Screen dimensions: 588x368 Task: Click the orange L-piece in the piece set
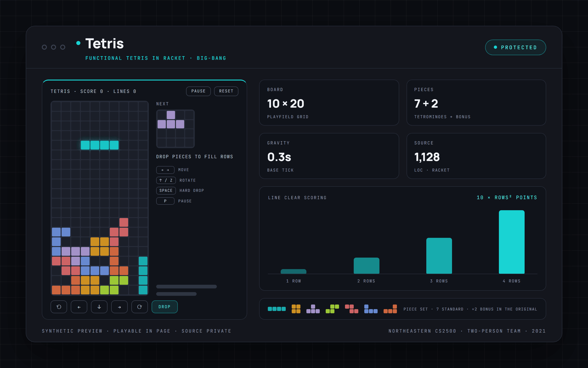point(390,309)
